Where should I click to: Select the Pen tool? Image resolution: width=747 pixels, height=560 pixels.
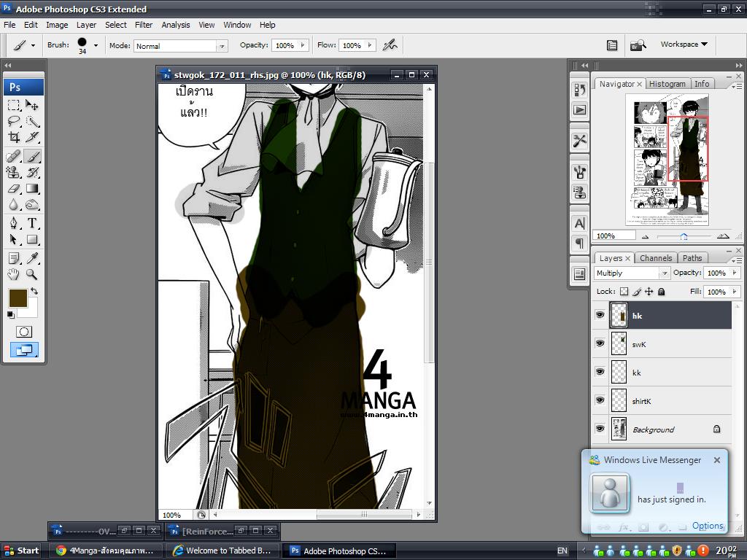(14, 223)
